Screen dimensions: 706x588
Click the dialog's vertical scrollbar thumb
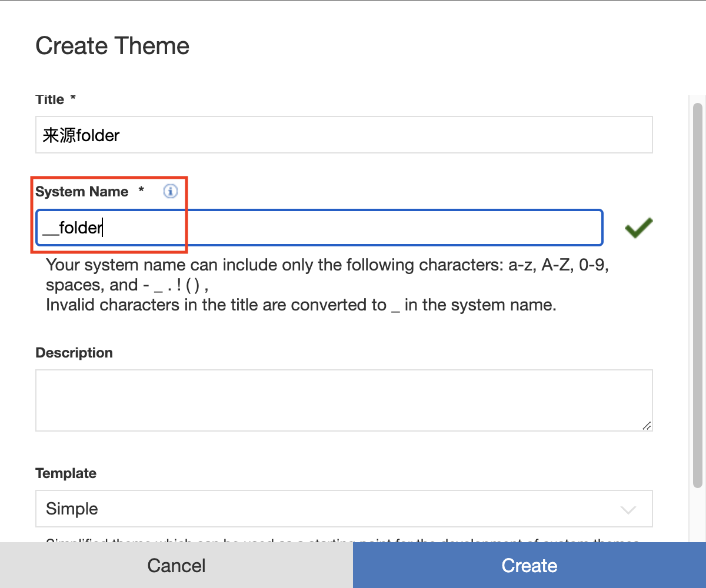pyautogui.click(x=698, y=294)
